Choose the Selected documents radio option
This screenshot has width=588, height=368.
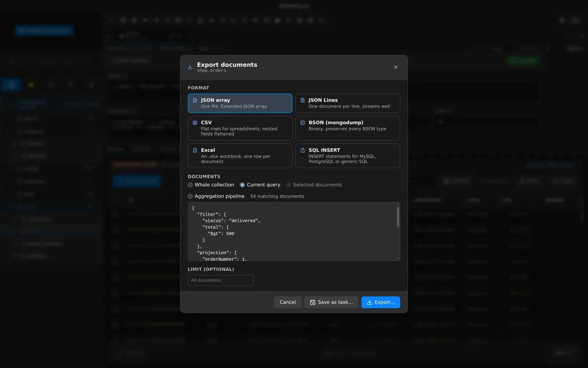coord(288,185)
